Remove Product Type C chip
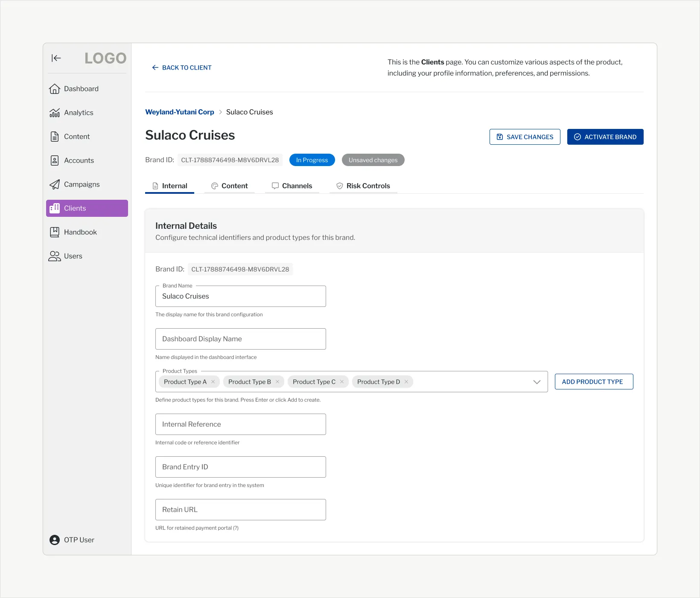The image size is (700, 598). point(342,382)
